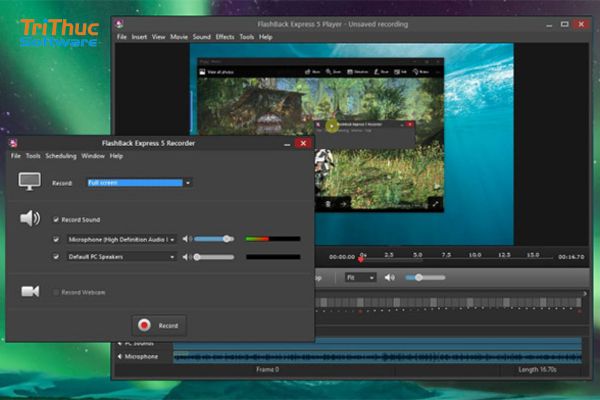Open the File menu in Player window
Viewport: 600px width, 400px height.
click(122, 37)
